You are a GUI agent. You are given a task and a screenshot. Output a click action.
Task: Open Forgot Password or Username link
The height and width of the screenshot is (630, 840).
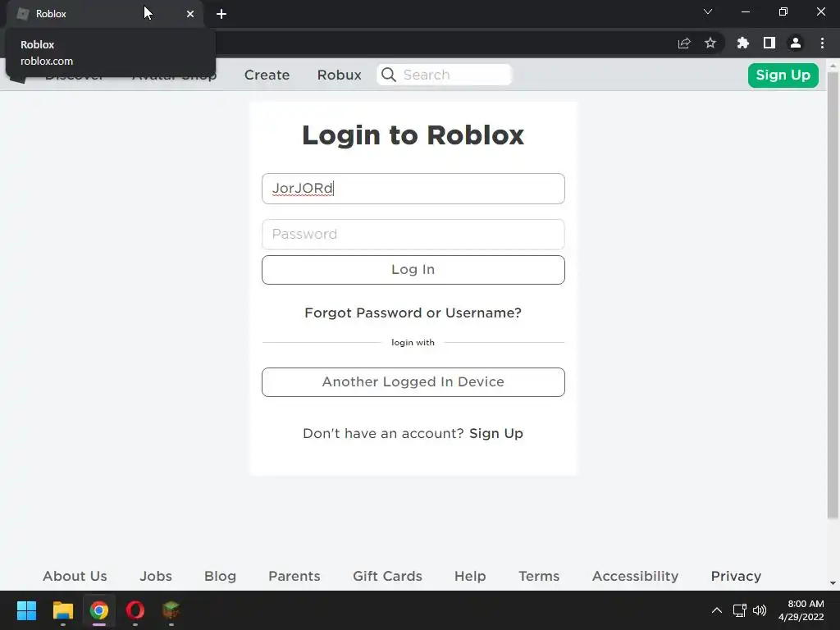[x=413, y=313]
